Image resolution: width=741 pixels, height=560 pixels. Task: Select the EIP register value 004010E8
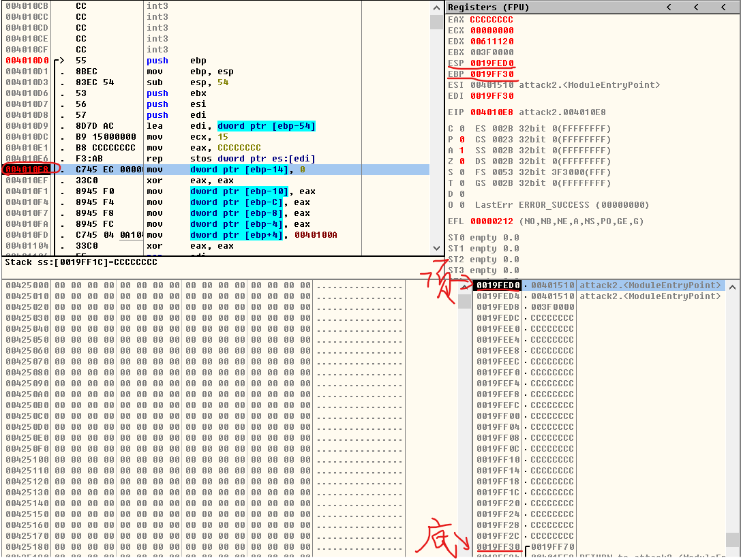pyautogui.click(x=492, y=112)
